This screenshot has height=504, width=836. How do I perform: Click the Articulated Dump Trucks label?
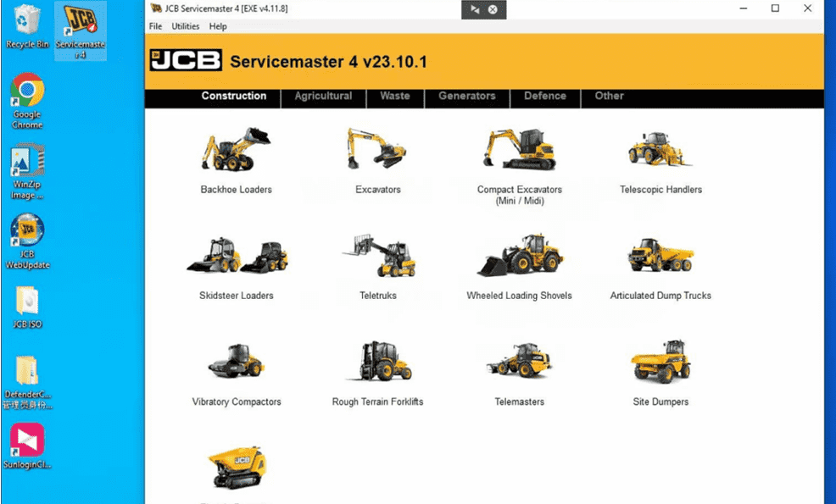(x=660, y=296)
